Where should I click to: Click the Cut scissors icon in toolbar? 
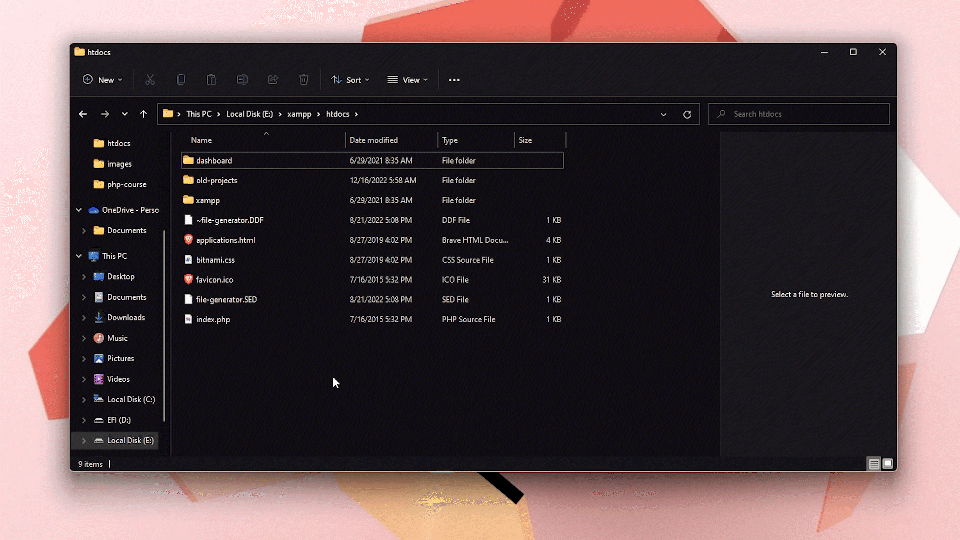point(150,80)
